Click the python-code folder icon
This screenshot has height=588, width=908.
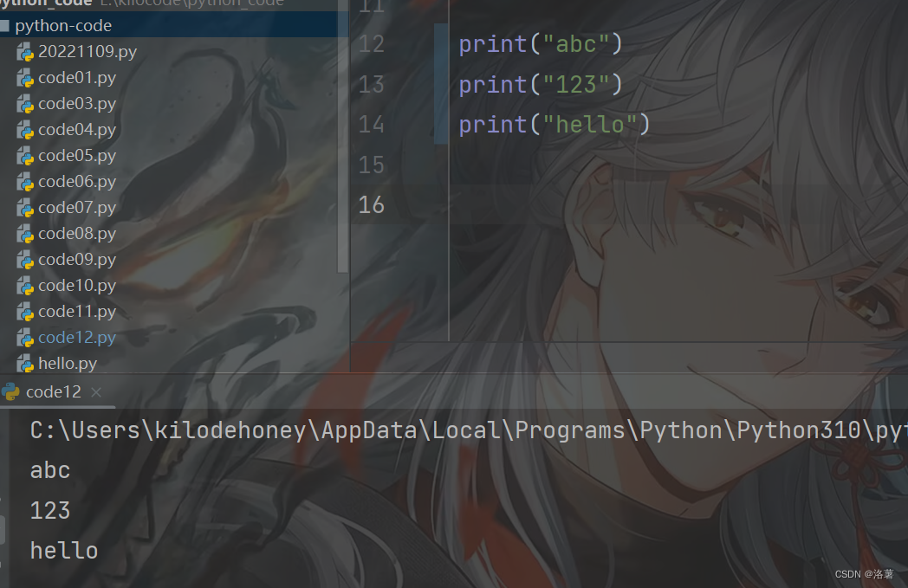pos(4,25)
